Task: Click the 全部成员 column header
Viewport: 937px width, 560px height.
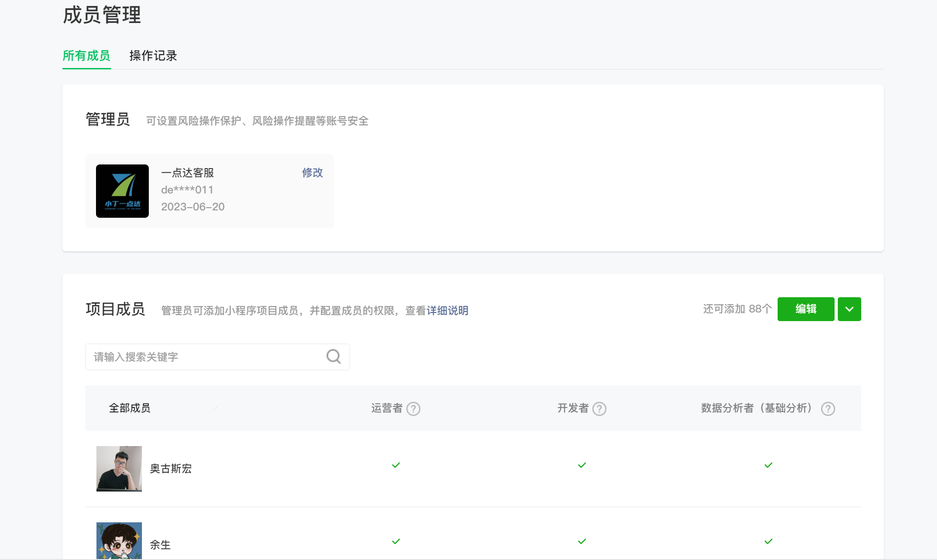Action: click(x=130, y=408)
